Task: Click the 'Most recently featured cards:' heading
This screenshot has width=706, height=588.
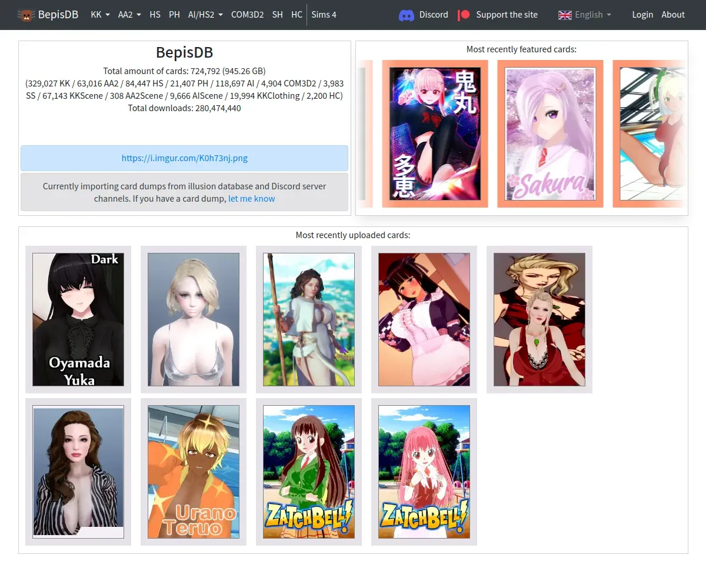Action: [521, 49]
